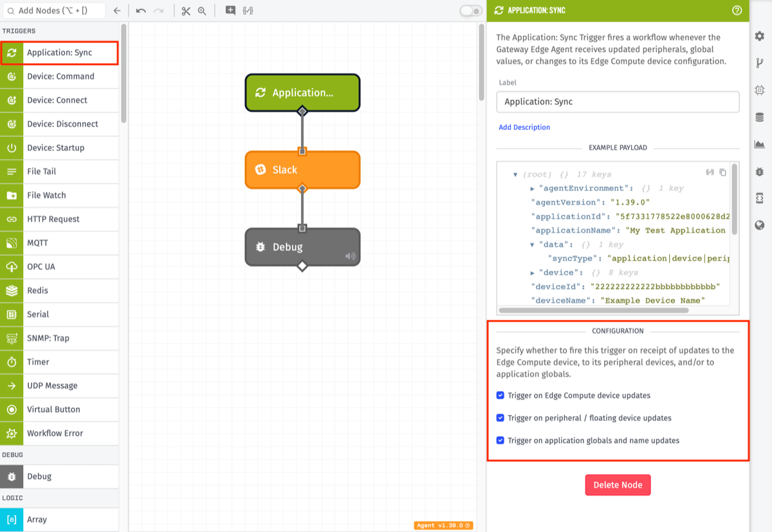This screenshot has width=772, height=532.
Task: Select the Device: Disconnect trigger
Action: tap(59, 124)
